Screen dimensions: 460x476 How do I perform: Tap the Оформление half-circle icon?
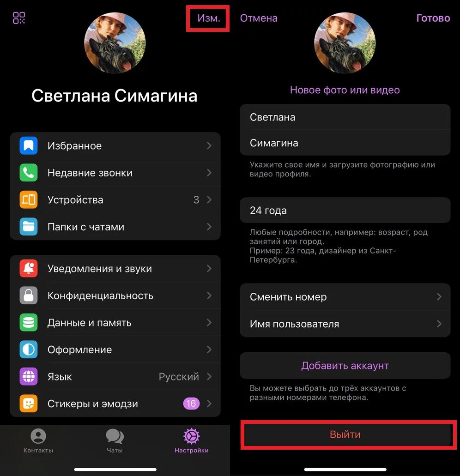coord(29,349)
